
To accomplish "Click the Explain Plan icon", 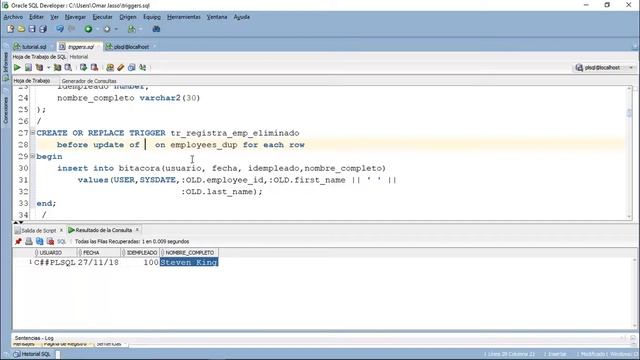I will tap(39, 67).
